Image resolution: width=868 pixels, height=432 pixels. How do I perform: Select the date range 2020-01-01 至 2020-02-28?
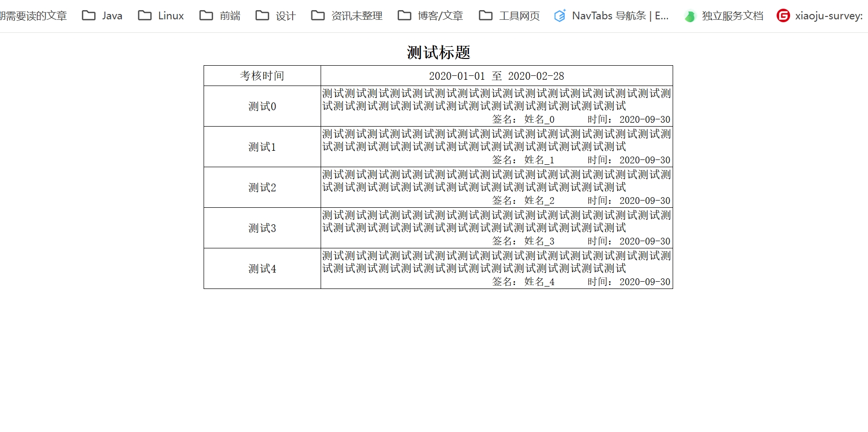(496, 76)
